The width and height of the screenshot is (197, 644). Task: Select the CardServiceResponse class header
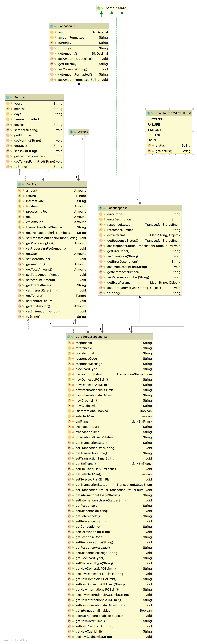tap(110, 337)
